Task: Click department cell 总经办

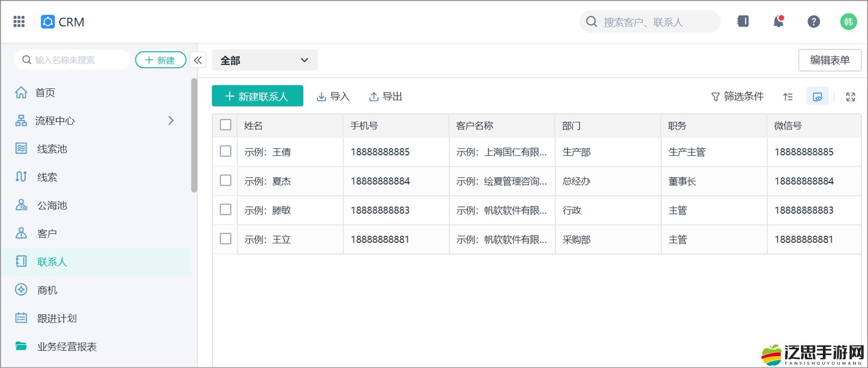Action: point(577,181)
